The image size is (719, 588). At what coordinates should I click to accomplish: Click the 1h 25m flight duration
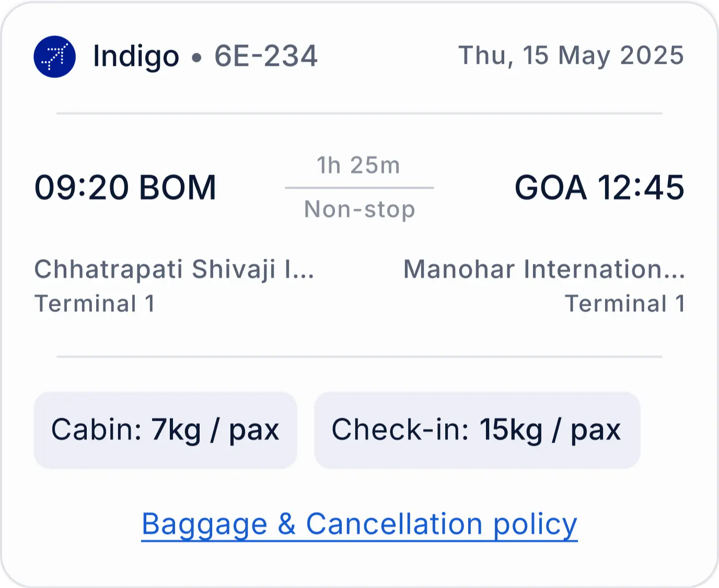[359, 165]
